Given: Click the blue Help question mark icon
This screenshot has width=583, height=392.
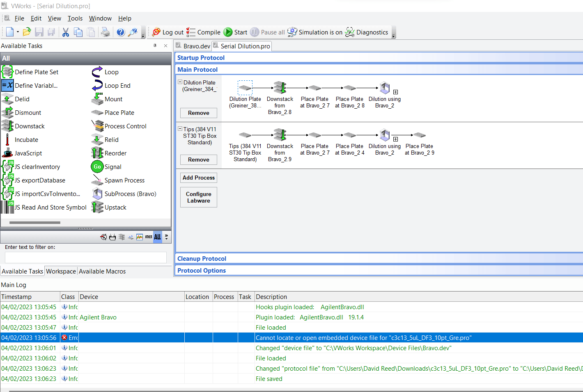Looking at the screenshot, I should pyautogui.click(x=120, y=32).
